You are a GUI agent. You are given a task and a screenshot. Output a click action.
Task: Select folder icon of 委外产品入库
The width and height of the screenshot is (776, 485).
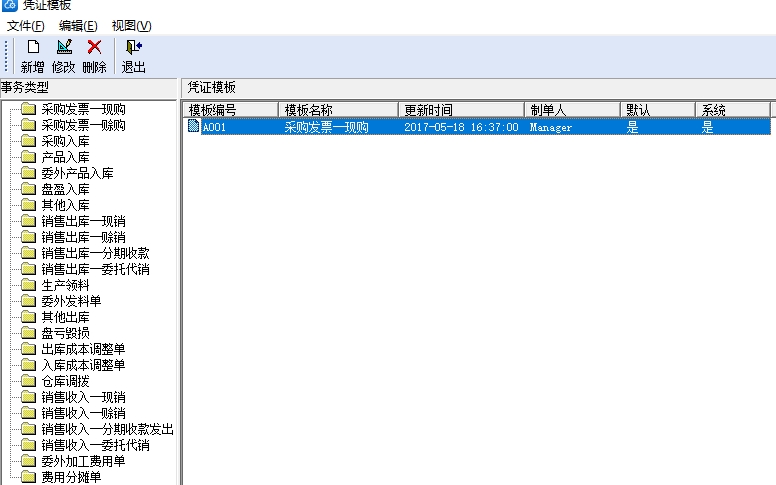click(x=29, y=173)
